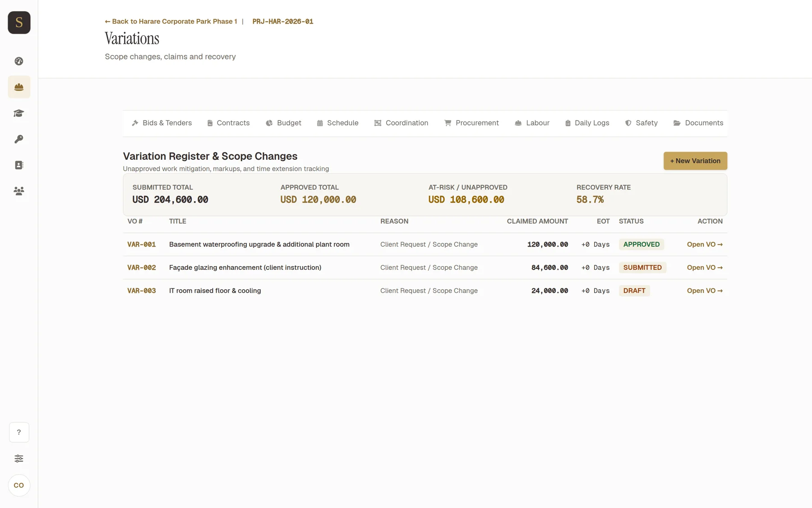This screenshot has width=812, height=508.
Task: Open VO for VAR-003 IT room
Action: (705, 291)
